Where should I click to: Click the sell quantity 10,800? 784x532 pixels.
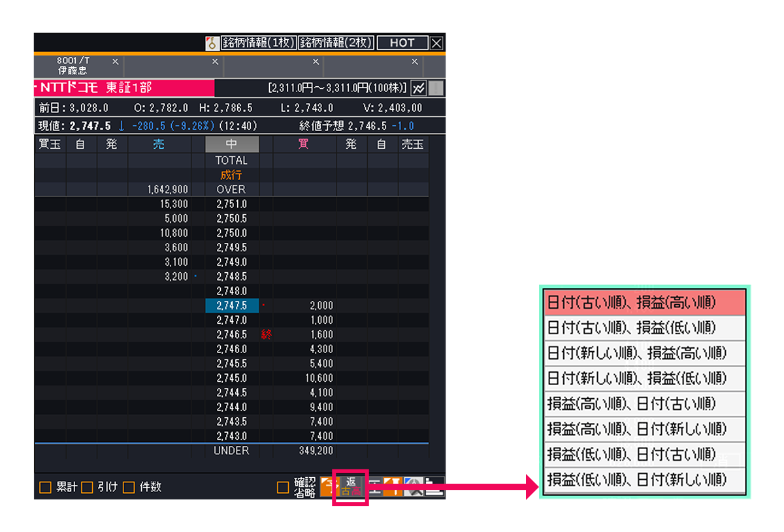coord(173,233)
